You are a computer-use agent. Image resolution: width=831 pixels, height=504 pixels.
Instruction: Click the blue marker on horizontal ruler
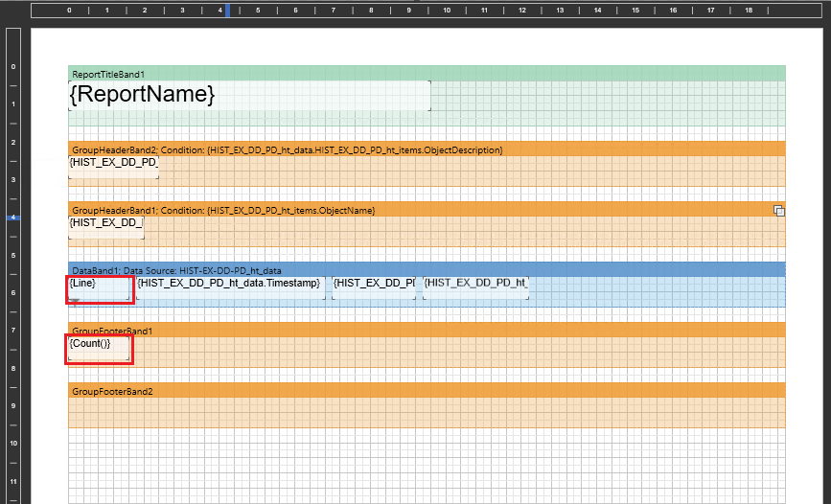tap(227, 11)
